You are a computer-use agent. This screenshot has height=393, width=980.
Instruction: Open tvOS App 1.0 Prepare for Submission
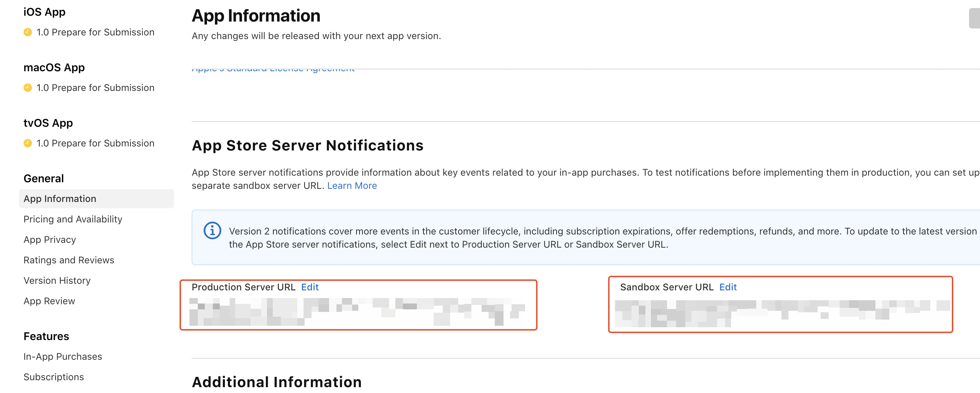(x=95, y=143)
